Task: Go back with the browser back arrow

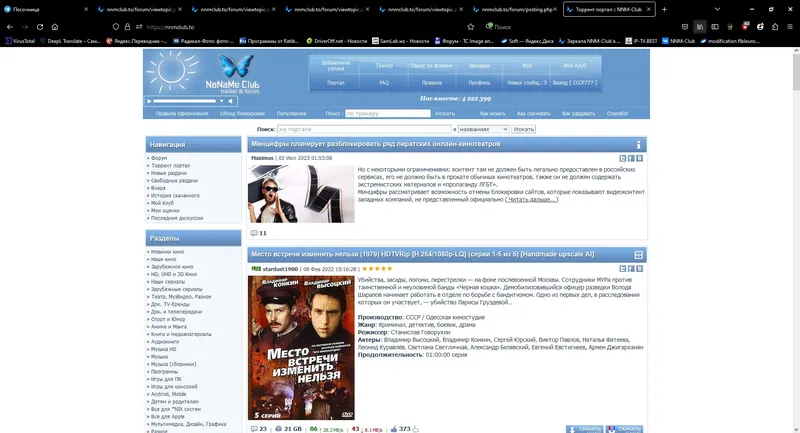Action: click(x=10, y=27)
